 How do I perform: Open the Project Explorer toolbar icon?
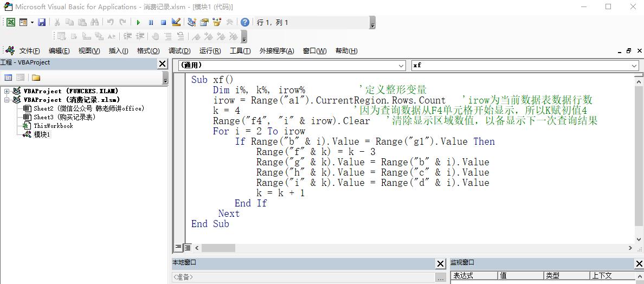coord(192,22)
